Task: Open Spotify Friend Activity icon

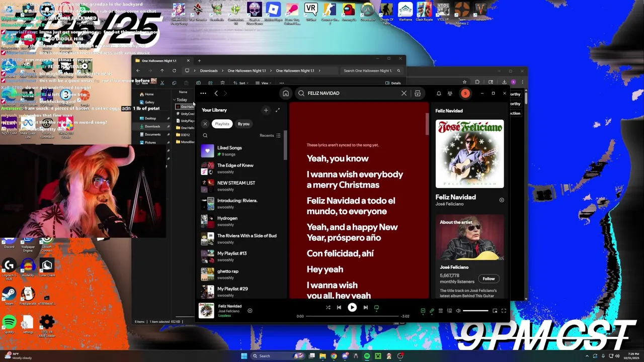Action: [450, 94]
